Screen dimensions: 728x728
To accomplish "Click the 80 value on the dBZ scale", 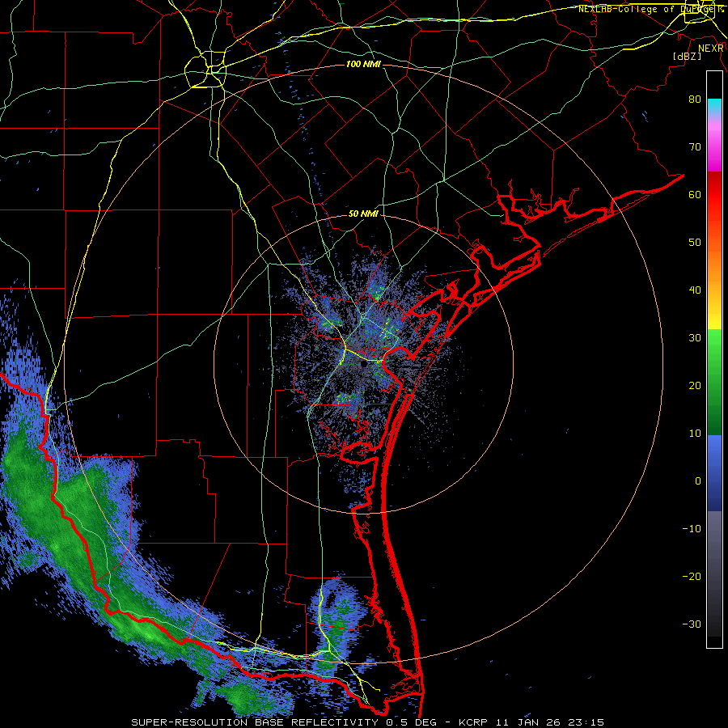I will pos(695,99).
